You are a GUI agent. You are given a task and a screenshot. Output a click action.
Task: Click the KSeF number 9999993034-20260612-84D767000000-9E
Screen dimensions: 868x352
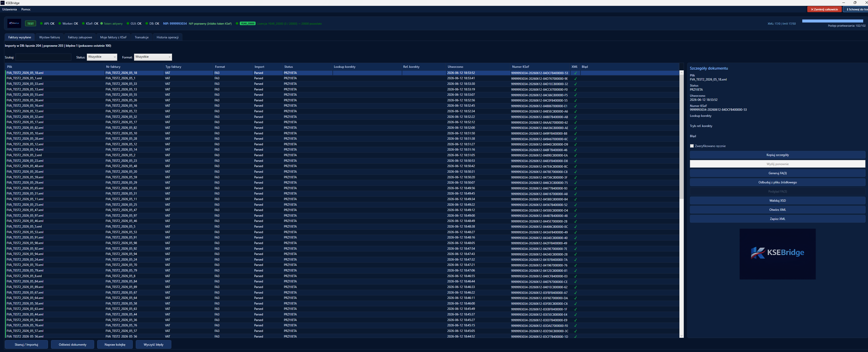(x=539, y=78)
